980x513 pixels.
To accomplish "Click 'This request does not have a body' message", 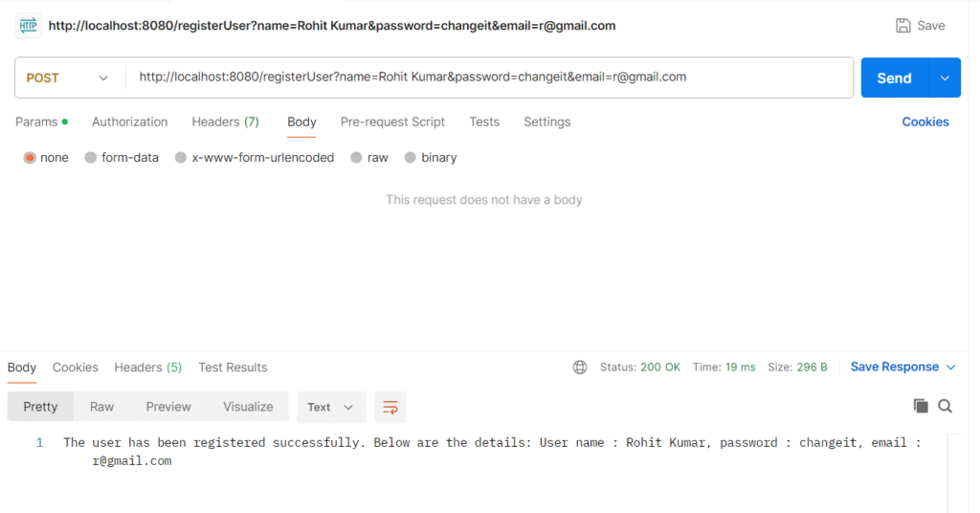I will (x=483, y=200).
